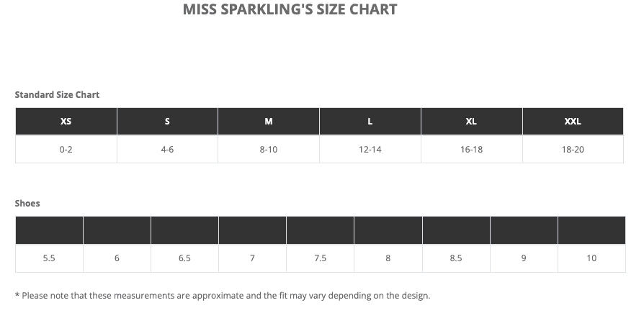The width and height of the screenshot is (644, 313).
Task: Click the Miss Sparkling's Size Chart title
Action: pyautogui.click(x=290, y=10)
